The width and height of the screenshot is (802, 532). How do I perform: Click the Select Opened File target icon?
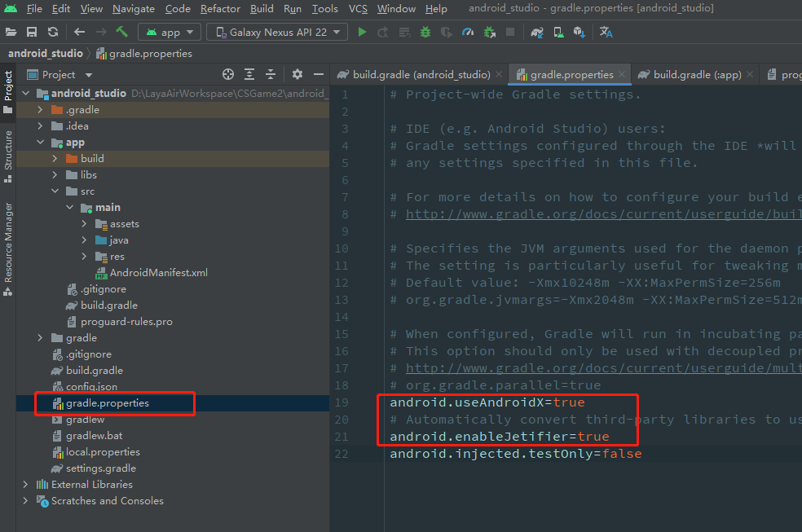coord(228,75)
